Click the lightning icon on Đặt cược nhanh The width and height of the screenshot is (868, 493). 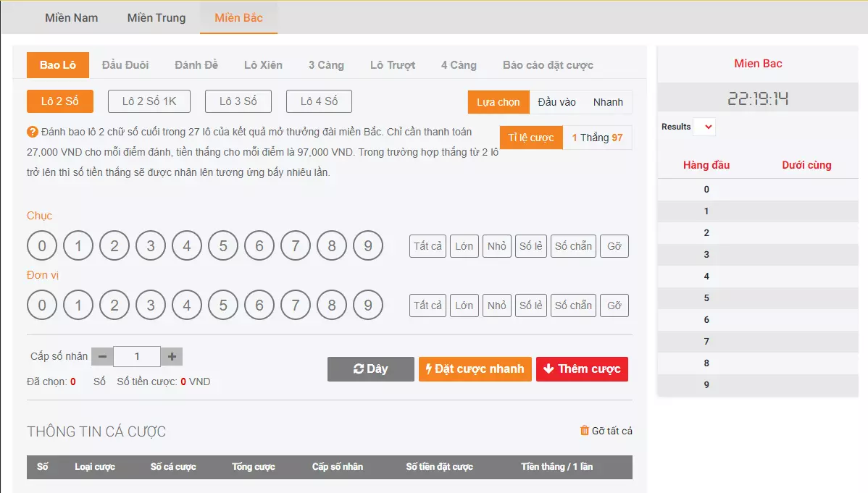coord(427,369)
